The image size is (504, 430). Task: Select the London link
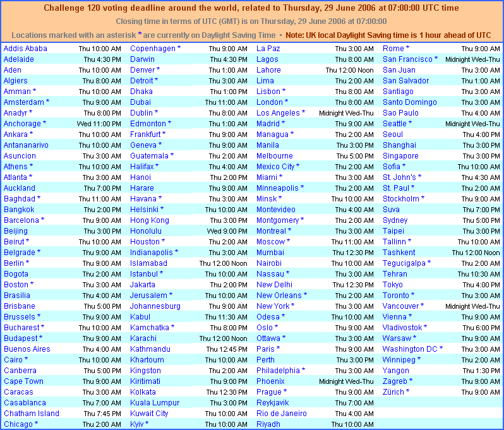(270, 102)
